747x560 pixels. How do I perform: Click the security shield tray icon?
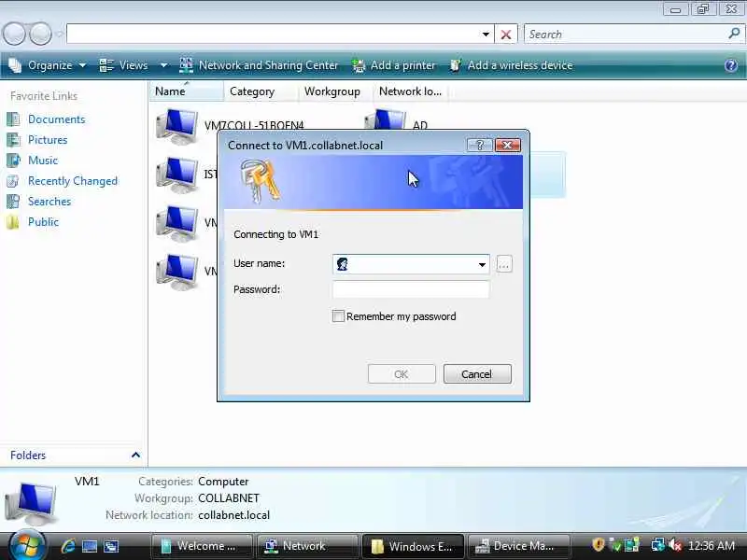pyautogui.click(x=598, y=545)
